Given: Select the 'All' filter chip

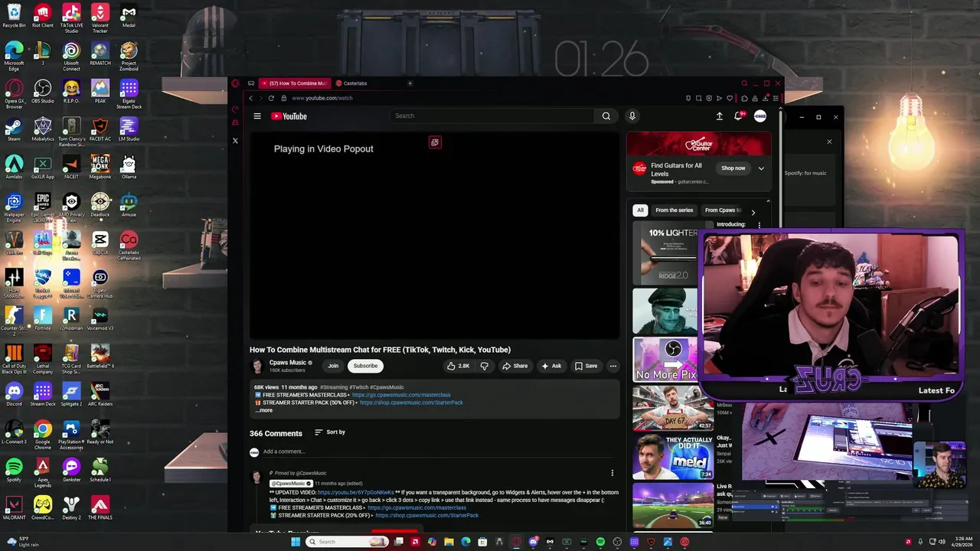Looking at the screenshot, I should (x=640, y=210).
